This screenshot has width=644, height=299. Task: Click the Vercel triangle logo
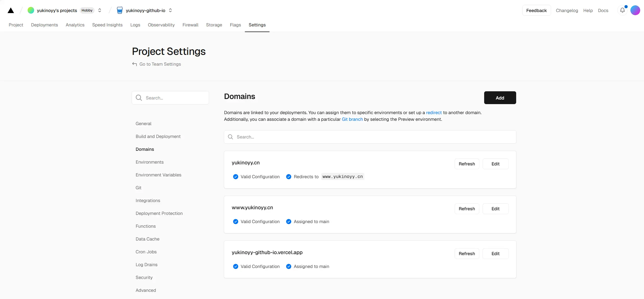pyautogui.click(x=11, y=11)
